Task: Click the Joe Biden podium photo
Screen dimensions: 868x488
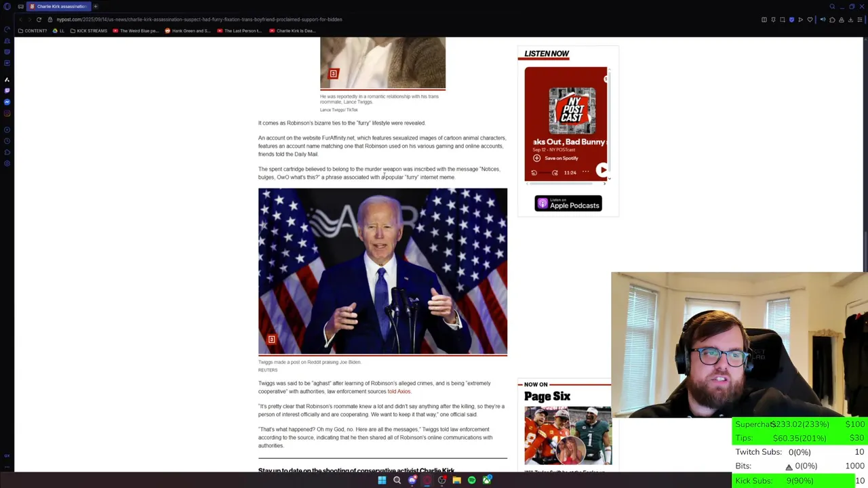Action: [382, 271]
